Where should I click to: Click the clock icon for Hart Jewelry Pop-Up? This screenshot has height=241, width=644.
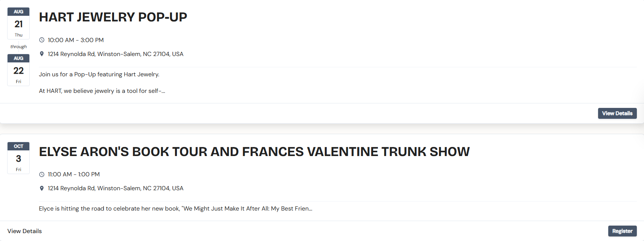click(42, 40)
